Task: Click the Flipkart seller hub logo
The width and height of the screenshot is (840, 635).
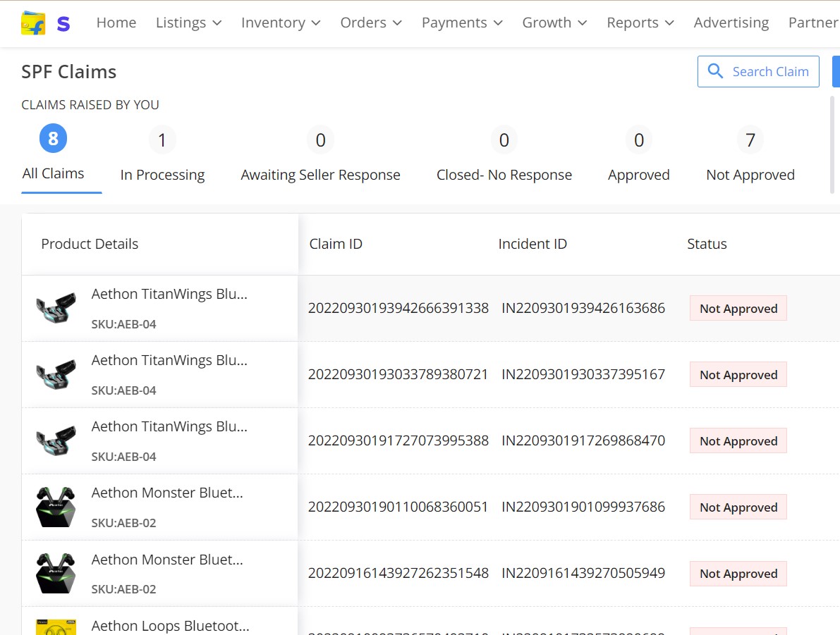Action: [32, 23]
